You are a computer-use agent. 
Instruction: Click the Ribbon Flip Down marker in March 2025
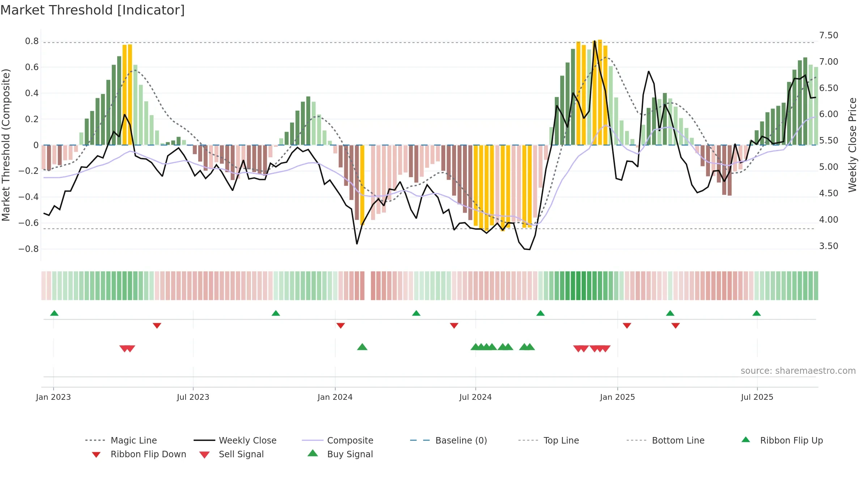point(676,326)
